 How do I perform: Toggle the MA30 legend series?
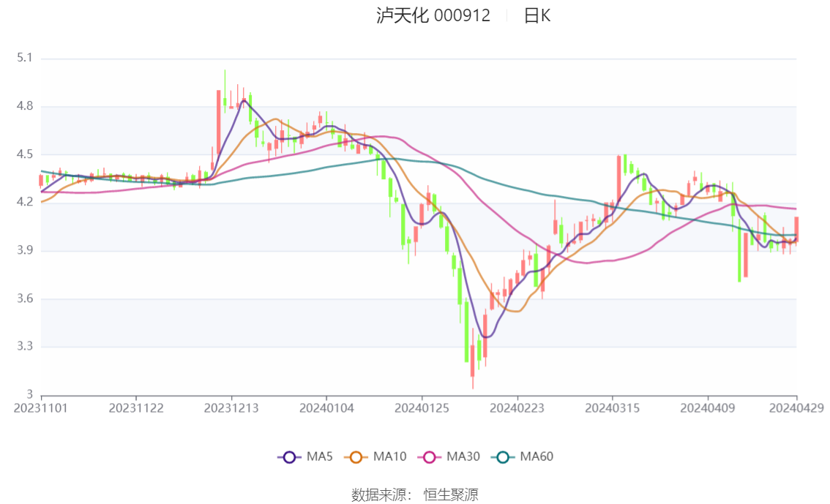pyautogui.click(x=449, y=456)
